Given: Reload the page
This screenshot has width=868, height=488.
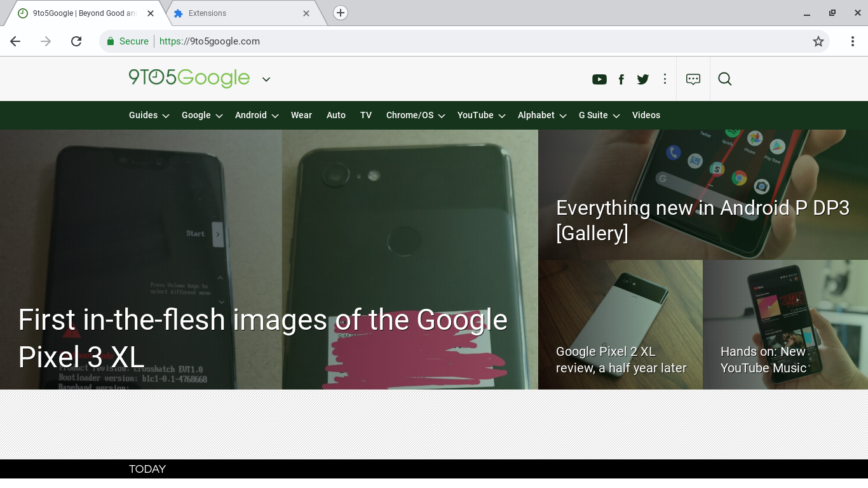Looking at the screenshot, I should pyautogui.click(x=76, y=41).
